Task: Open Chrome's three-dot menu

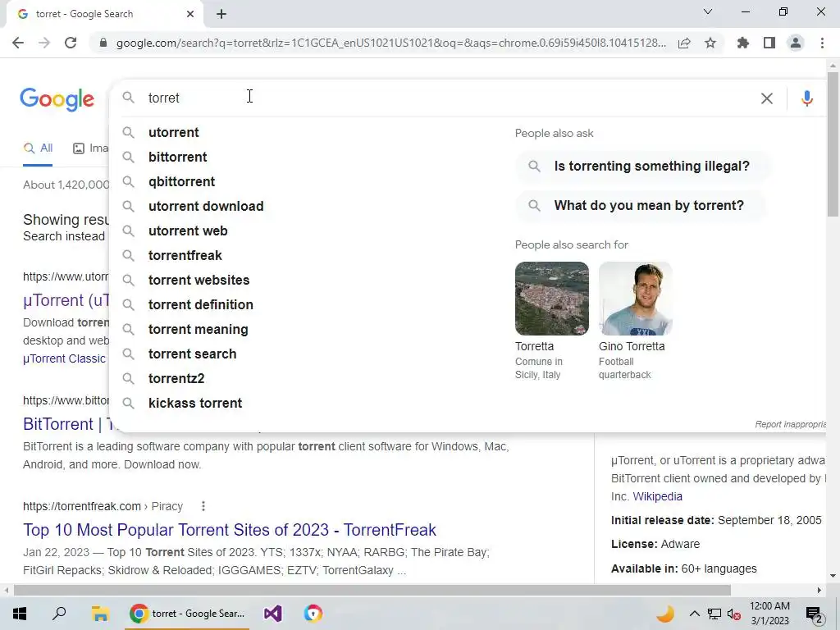Action: (822, 43)
